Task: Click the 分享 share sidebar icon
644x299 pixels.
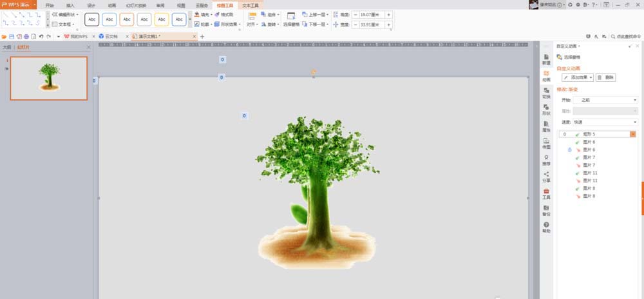Action: pyautogui.click(x=546, y=177)
